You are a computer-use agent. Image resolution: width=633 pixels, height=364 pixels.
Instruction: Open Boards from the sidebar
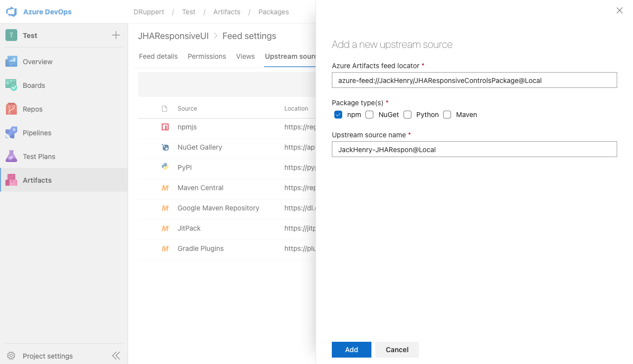pos(34,85)
